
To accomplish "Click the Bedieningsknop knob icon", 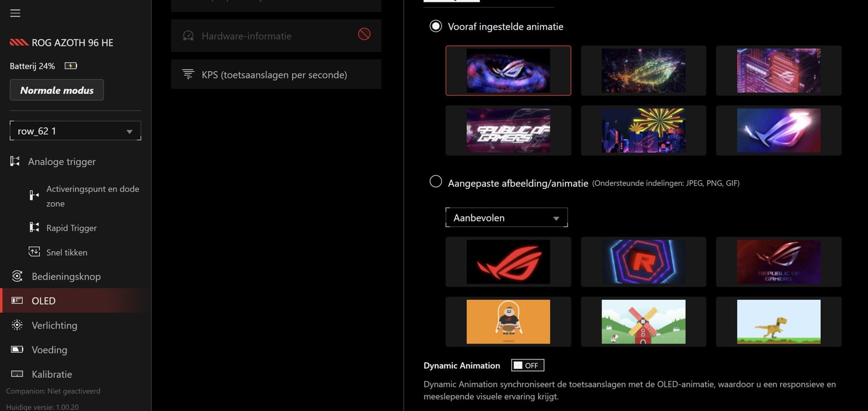I will coord(17,276).
